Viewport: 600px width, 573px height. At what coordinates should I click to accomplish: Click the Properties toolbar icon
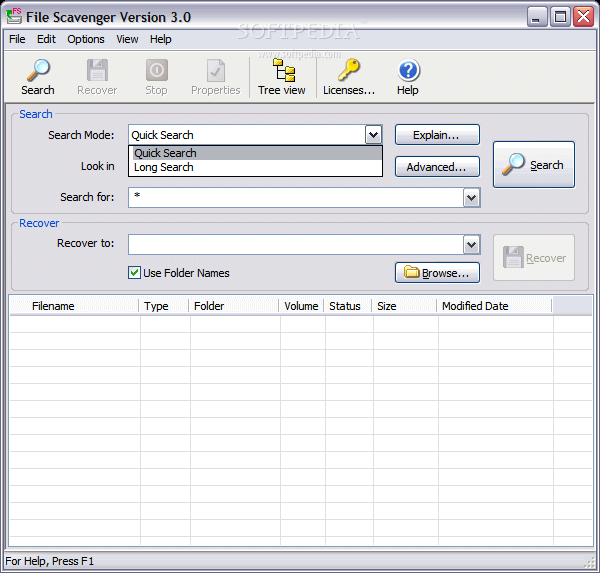pyautogui.click(x=216, y=70)
